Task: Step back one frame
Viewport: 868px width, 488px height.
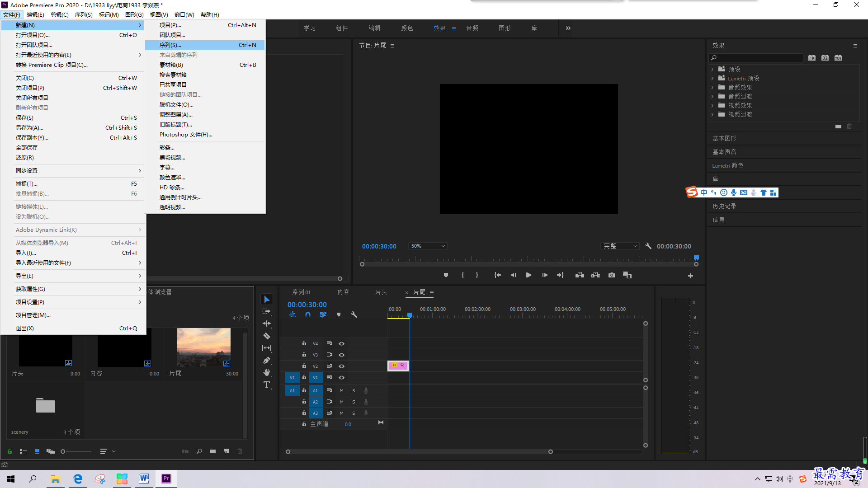Action: [x=513, y=275]
